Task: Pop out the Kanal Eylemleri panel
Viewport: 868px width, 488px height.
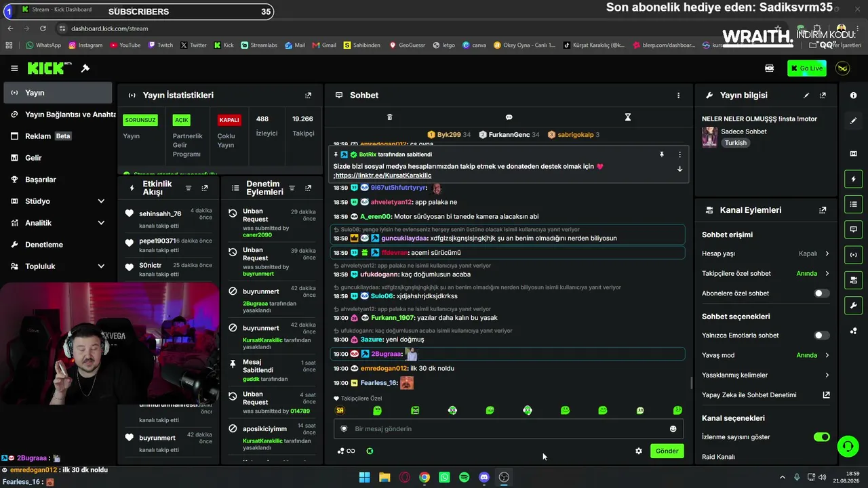Action: pos(823,210)
